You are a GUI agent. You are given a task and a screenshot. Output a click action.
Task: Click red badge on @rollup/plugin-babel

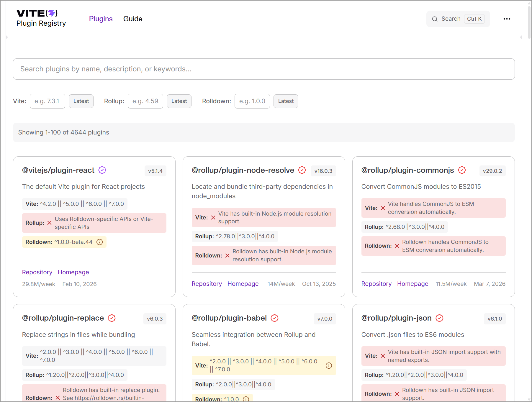click(274, 318)
